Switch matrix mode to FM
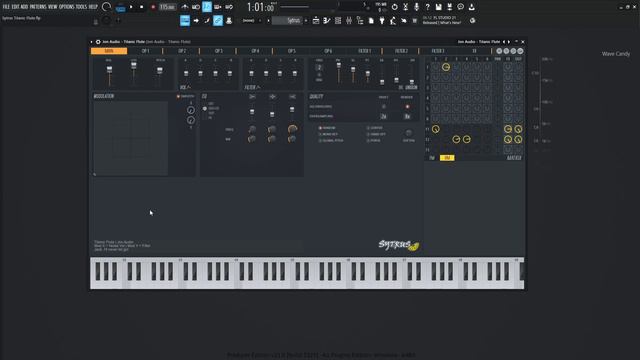640x360 pixels. click(432, 158)
